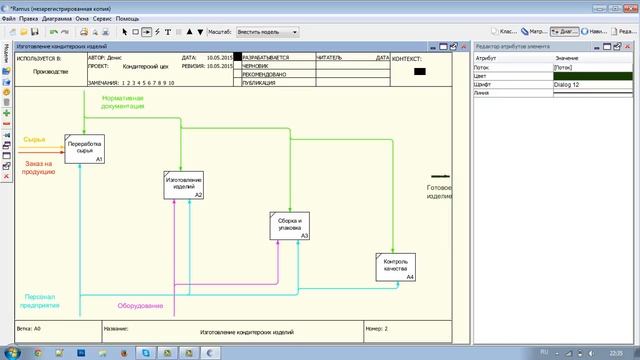640x360 pixels.
Task: Open the Правка menu
Action: point(29,19)
